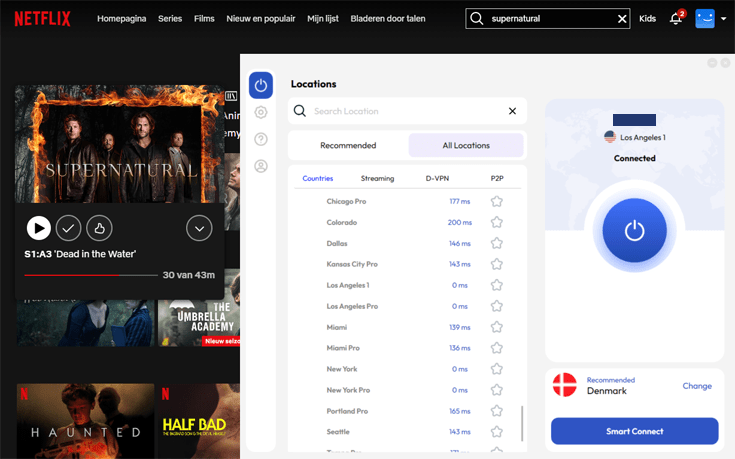Open VPN settings gear in sidebar
The image size is (735, 459).
point(261,113)
